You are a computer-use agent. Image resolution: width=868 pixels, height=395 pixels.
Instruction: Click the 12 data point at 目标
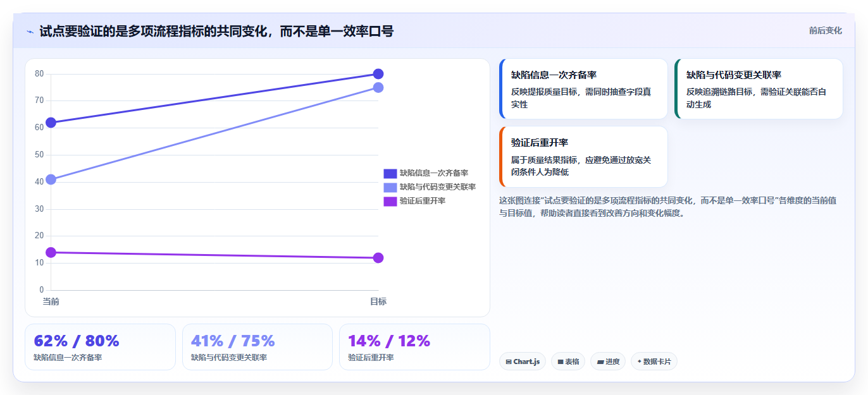point(378,258)
